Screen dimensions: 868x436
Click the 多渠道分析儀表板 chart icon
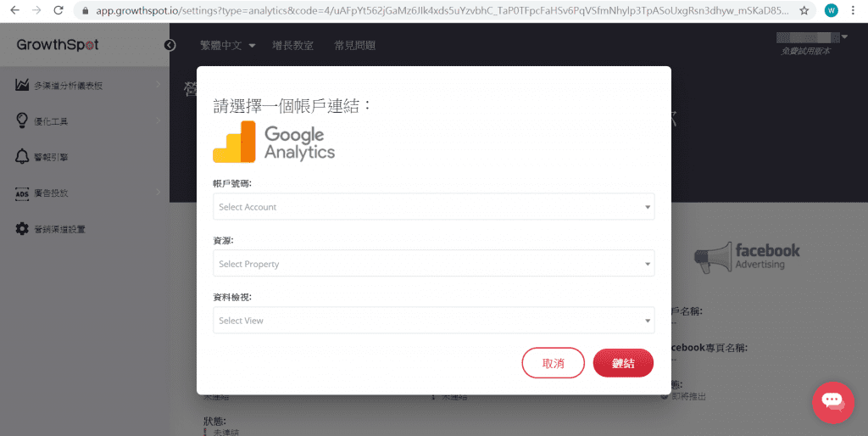[22, 85]
